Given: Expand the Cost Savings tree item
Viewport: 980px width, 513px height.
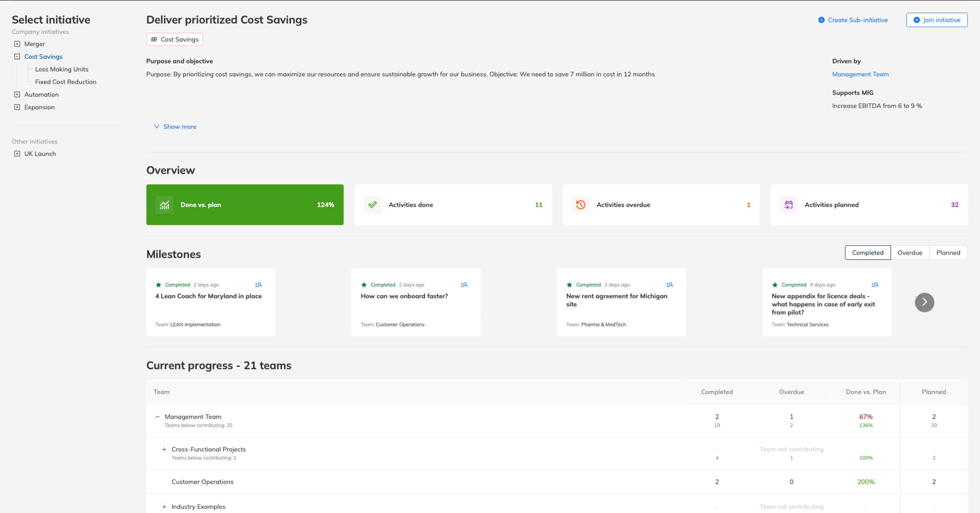Looking at the screenshot, I should tap(16, 56).
